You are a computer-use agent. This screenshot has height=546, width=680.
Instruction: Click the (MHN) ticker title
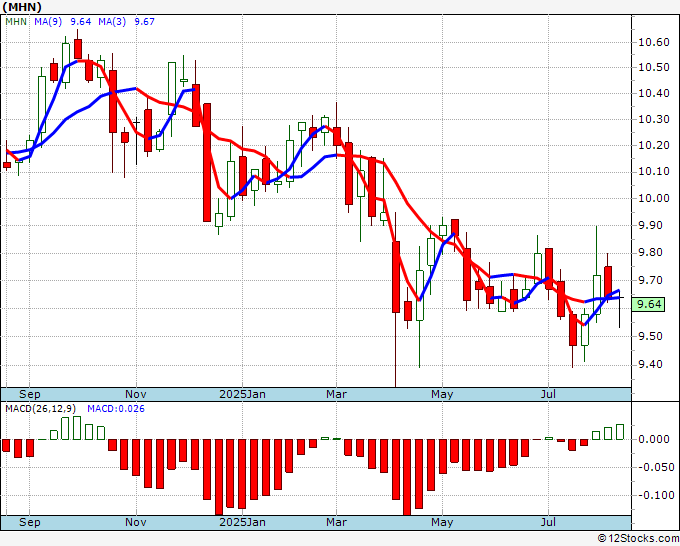coord(22,7)
